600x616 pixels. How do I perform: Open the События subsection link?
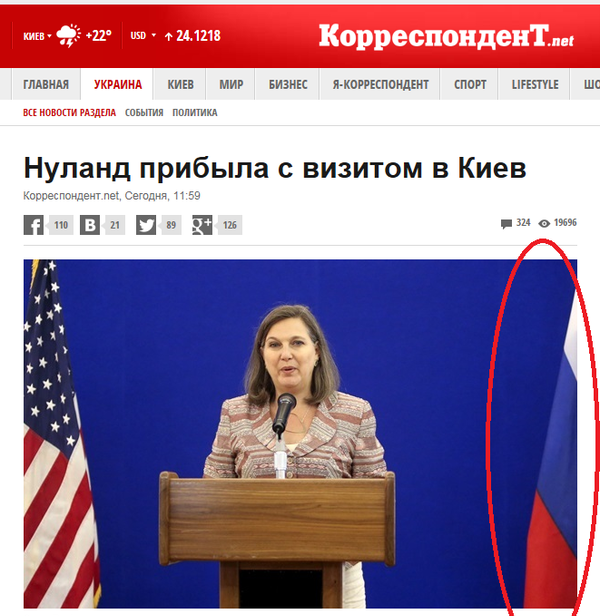(144, 113)
